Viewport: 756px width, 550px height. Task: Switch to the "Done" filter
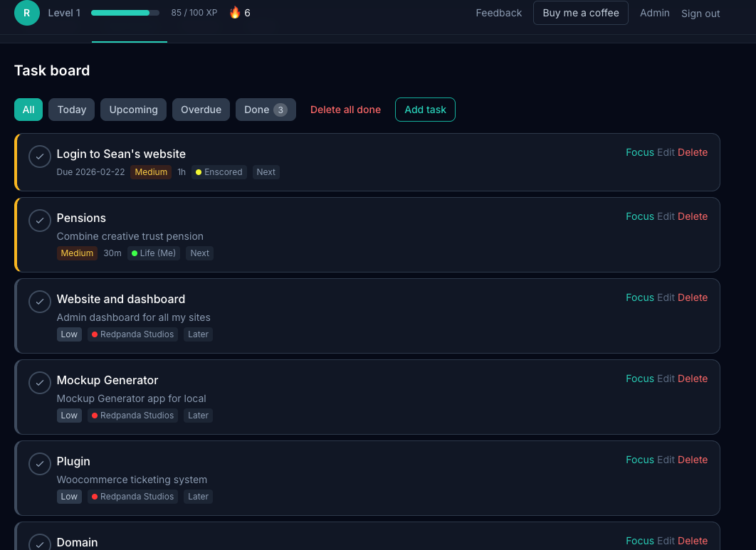point(266,110)
